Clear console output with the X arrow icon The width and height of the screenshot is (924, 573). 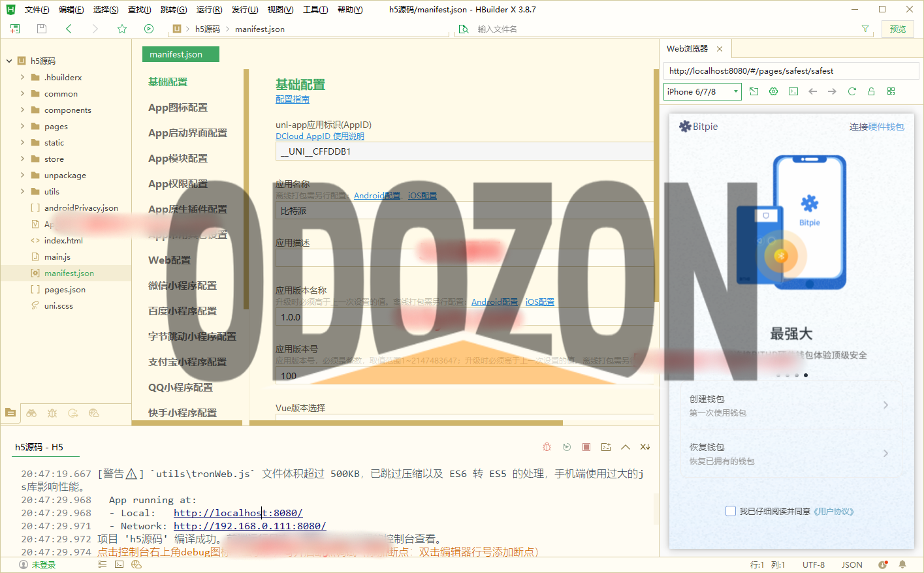[645, 447]
